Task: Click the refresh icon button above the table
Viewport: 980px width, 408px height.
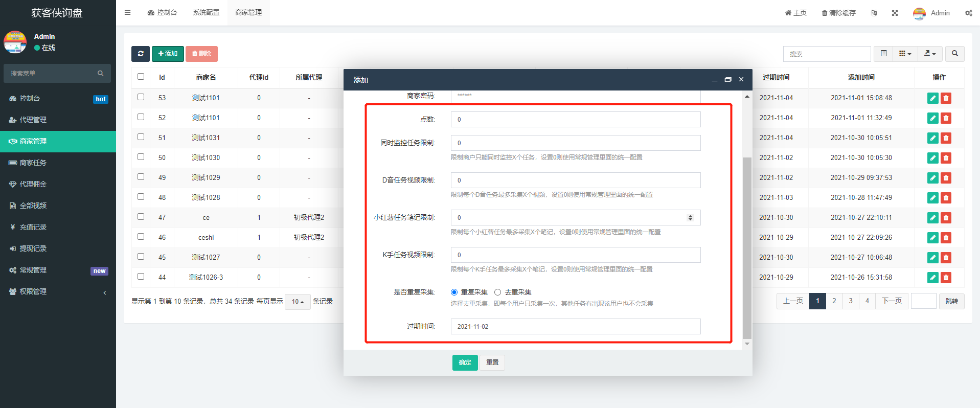Action: pyautogui.click(x=141, y=54)
